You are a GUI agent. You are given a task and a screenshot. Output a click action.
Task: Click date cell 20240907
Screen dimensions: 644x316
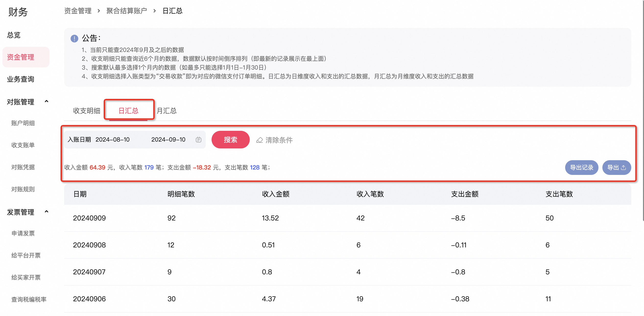click(89, 272)
